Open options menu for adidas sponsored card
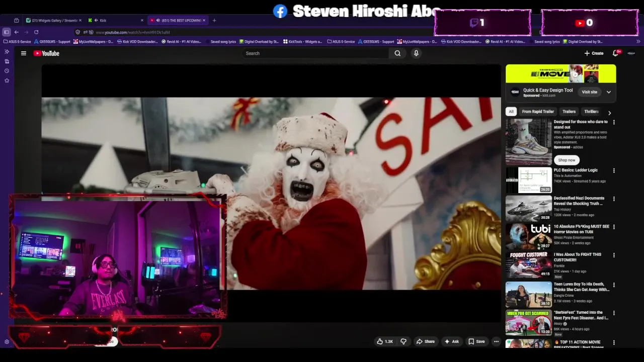 click(613, 122)
